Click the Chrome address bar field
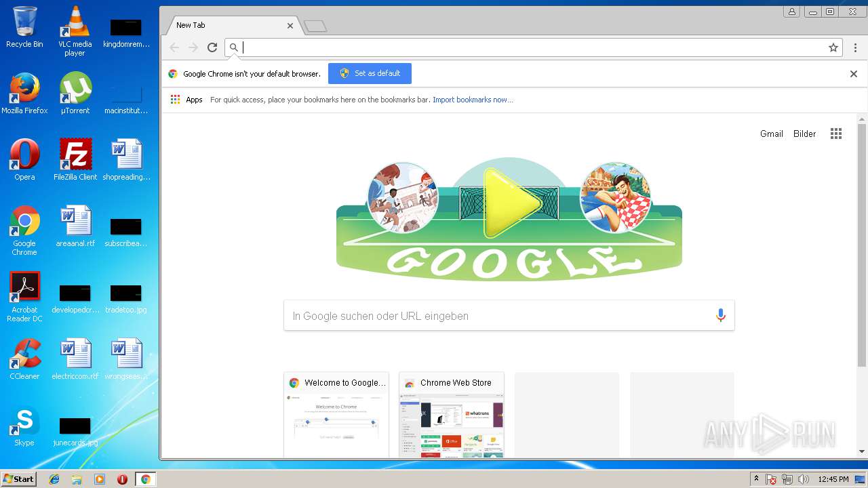 coord(532,47)
